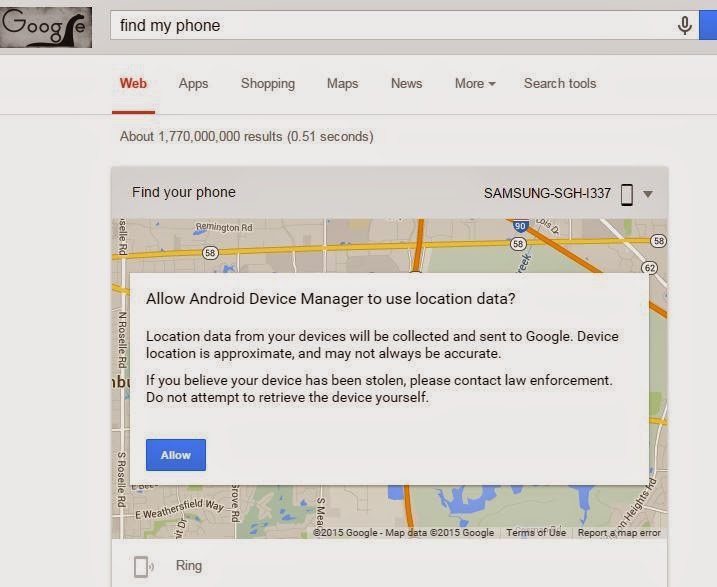
Task: Click the microphone voice search icon
Action: coord(684,26)
